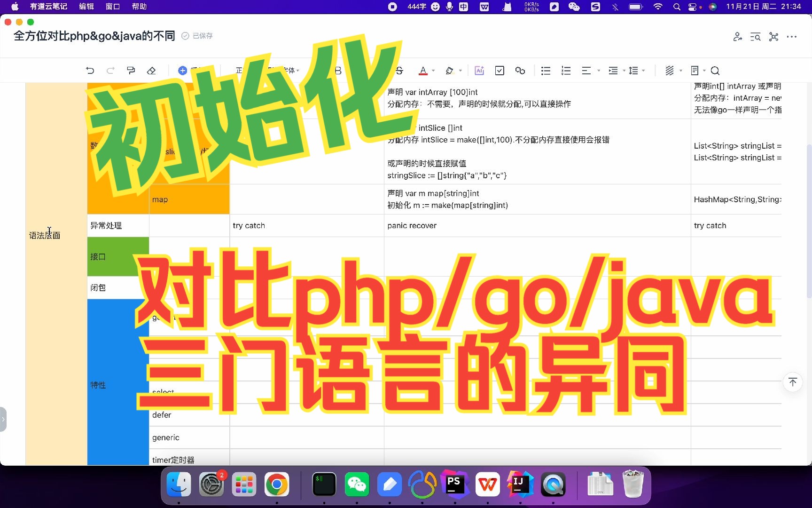
Task: Click the AI assistant icon in toolbar
Action: tap(479, 70)
